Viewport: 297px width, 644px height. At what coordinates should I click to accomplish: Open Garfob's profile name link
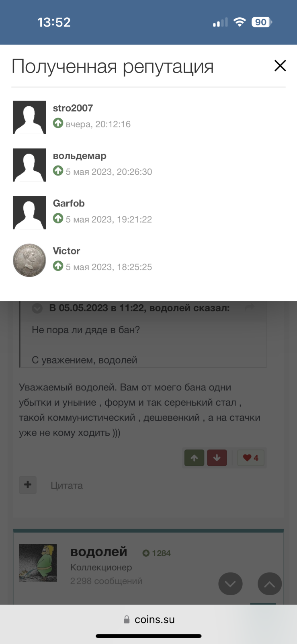pyautogui.click(x=69, y=203)
